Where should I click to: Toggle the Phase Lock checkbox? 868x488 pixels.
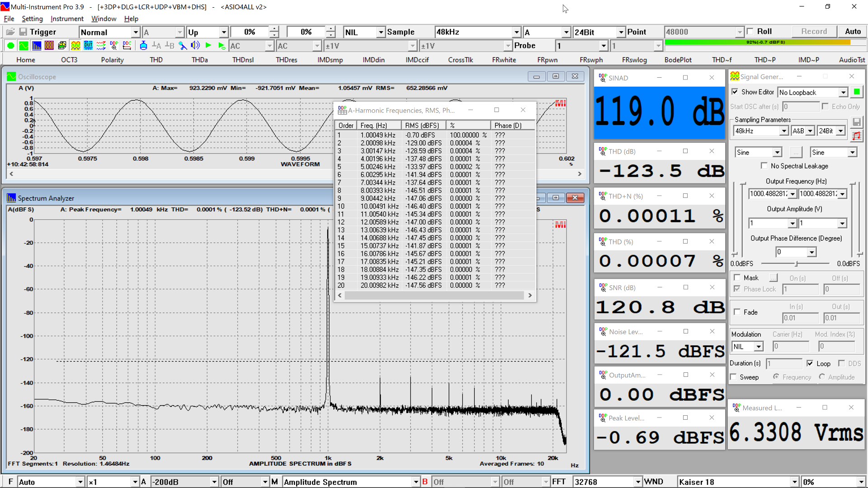coord(737,289)
